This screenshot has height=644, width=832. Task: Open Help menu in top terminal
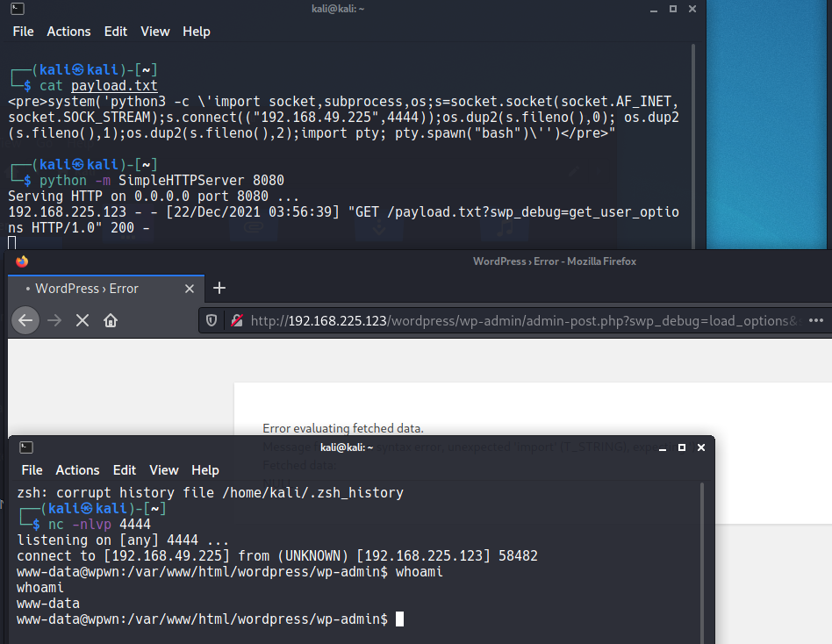pyautogui.click(x=197, y=32)
